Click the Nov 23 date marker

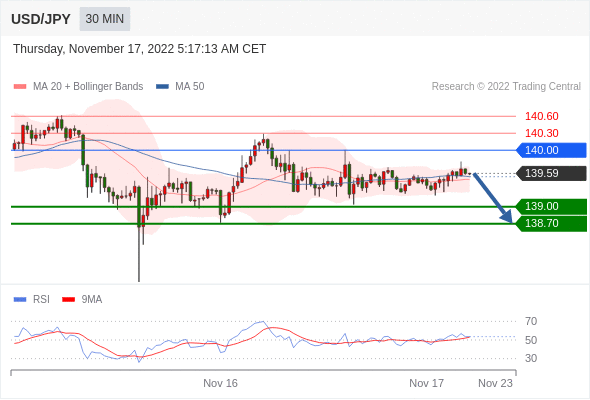[495, 383]
